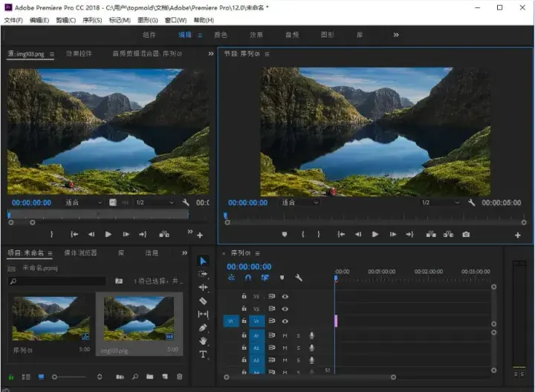Click the New Bin folder icon
The height and width of the screenshot is (392, 535).
150,377
